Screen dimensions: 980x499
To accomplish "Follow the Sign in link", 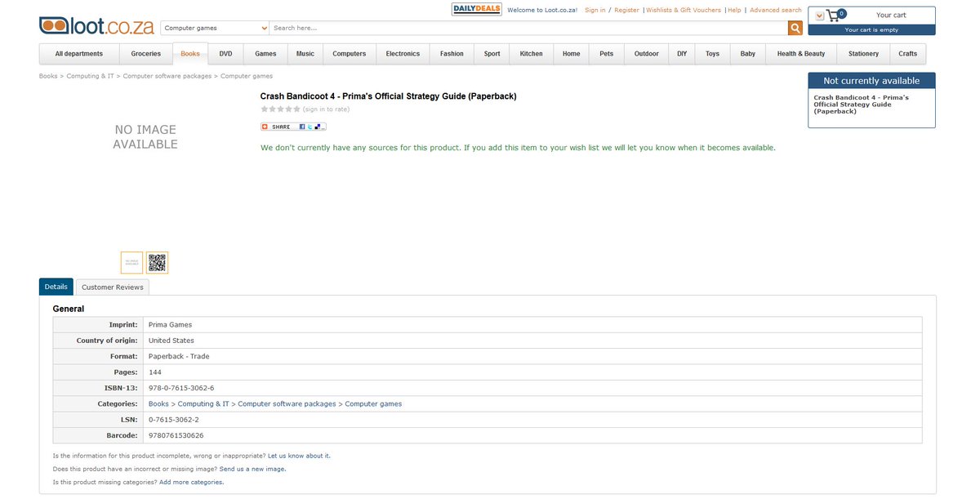I will pyautogui.click(x=595, y=11).
